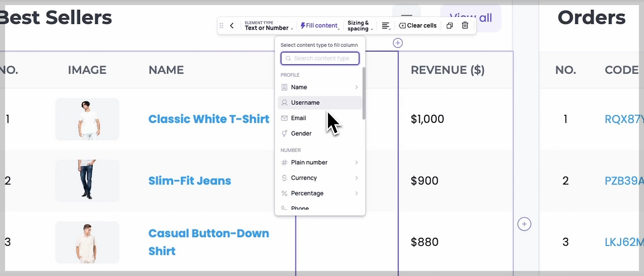644x276 pixels.
Task: Click the CODE column header in Orders
Action: [622, 70]
